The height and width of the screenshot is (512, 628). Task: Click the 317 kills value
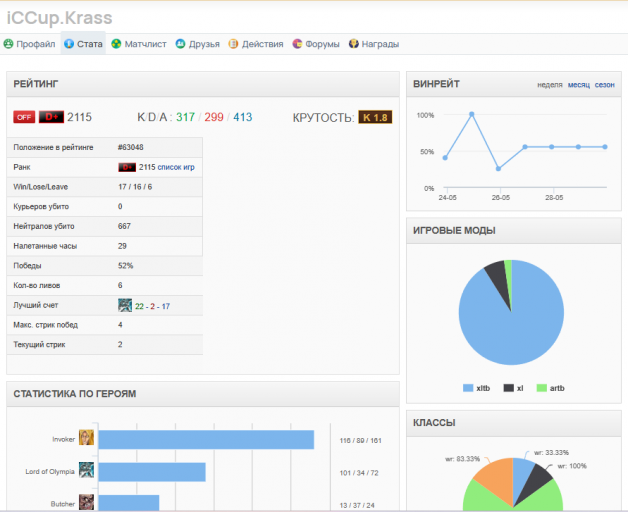click(x=185, y=117)
